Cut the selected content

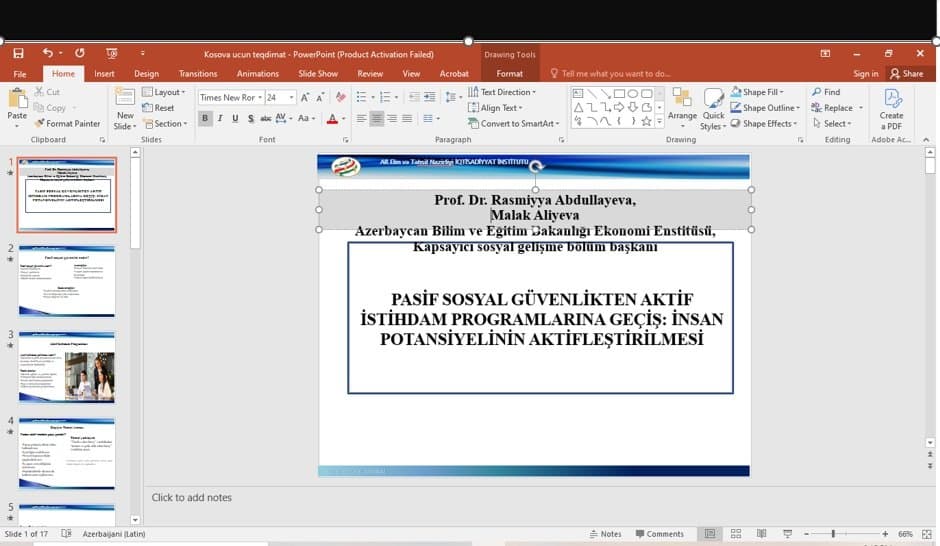pos(47,92)
